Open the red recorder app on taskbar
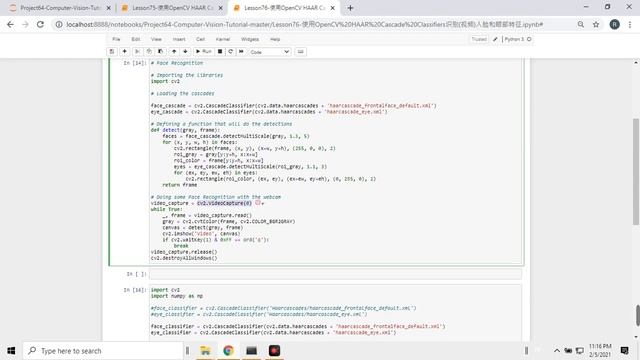Image resolution: width=640 pixels, height=360 pixels. (x=274, y=351)
